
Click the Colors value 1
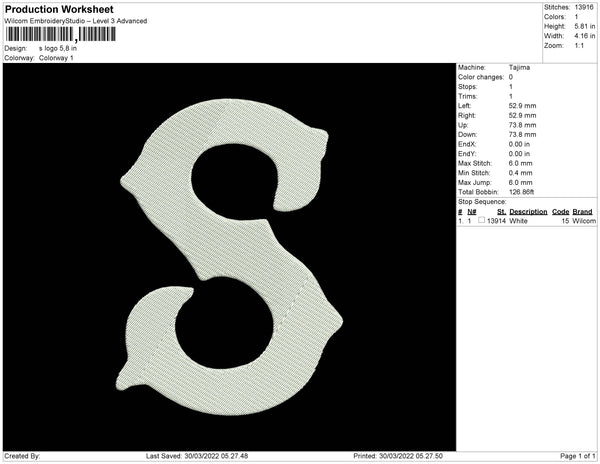click(x=576, y=17)
